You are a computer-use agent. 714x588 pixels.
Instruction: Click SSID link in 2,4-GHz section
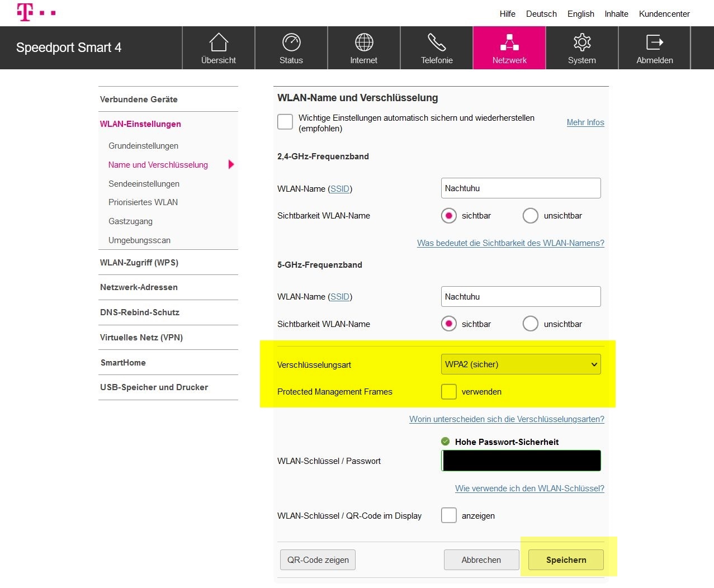click(340, 189)
